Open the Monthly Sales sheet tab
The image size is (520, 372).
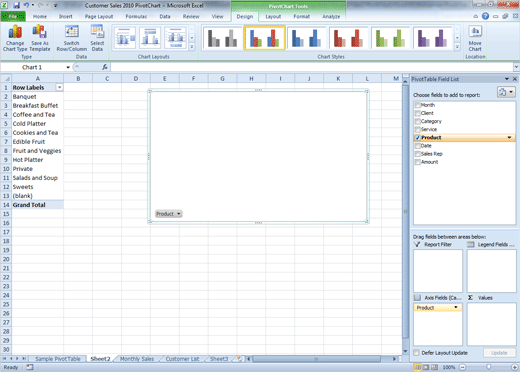[137, 359]
